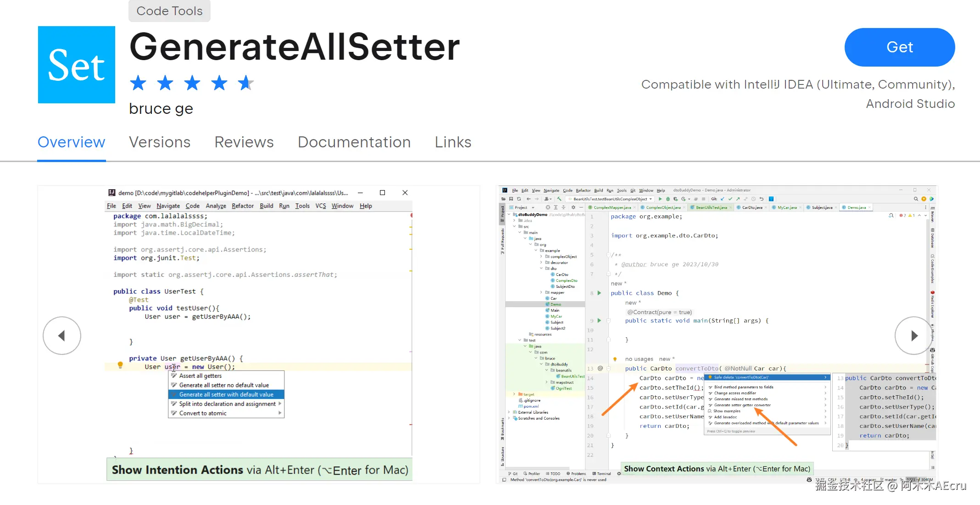The width and height of the screenshot is (980, 505).
Task: Click the Build hammer icon
Action: point(559,199)
